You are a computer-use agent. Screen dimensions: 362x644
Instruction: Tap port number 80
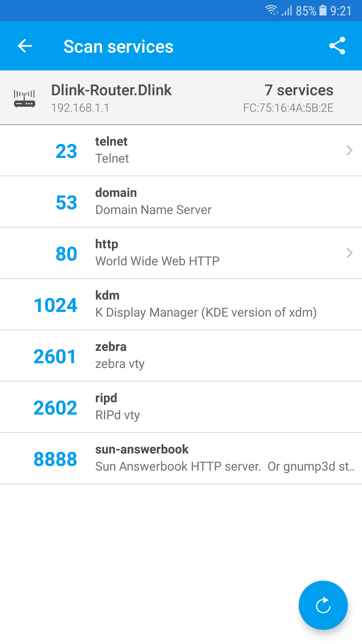click(x=66, y=254)
